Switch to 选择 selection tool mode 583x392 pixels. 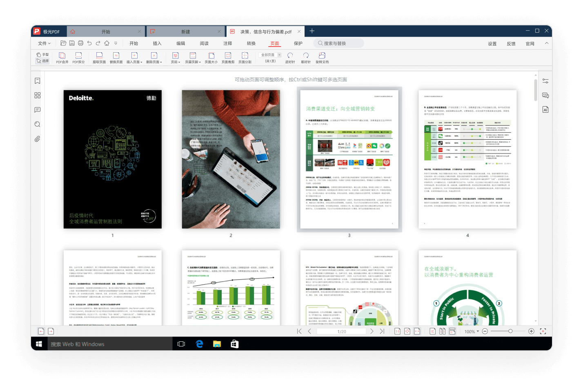[42, 61]
